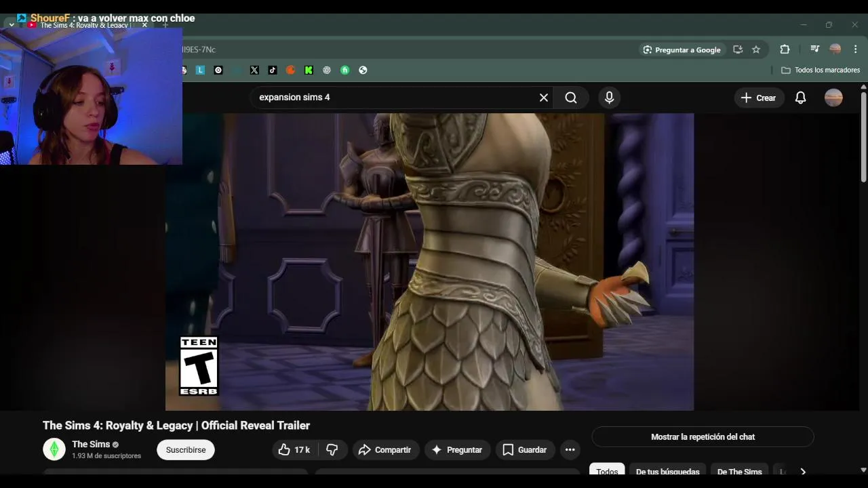Click the Suscribirse button

point(186,450)
